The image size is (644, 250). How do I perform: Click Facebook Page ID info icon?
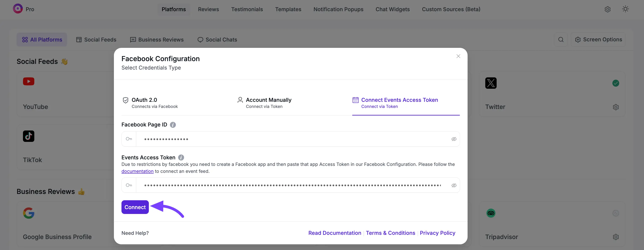coord(173,125)
